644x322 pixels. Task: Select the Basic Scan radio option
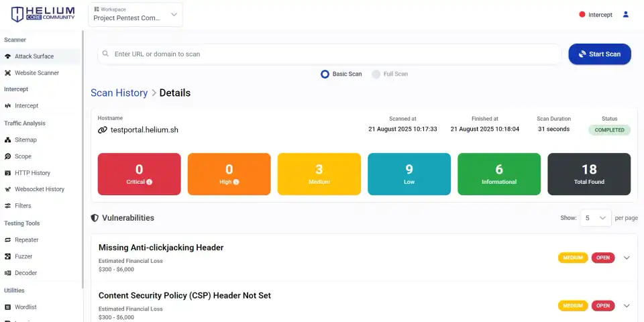[325, 74]
